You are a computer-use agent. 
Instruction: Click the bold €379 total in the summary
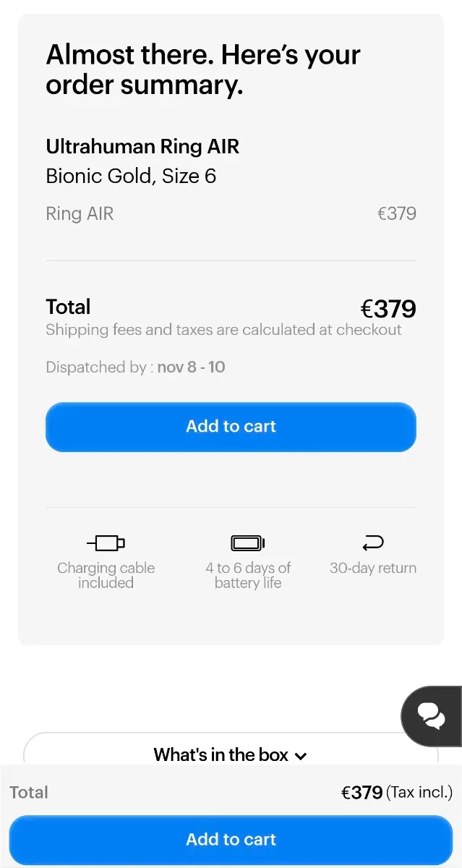[388, 309]
